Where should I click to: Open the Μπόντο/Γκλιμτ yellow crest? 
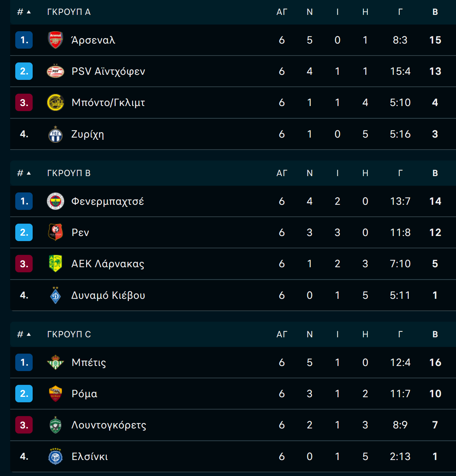click(56, 102)
